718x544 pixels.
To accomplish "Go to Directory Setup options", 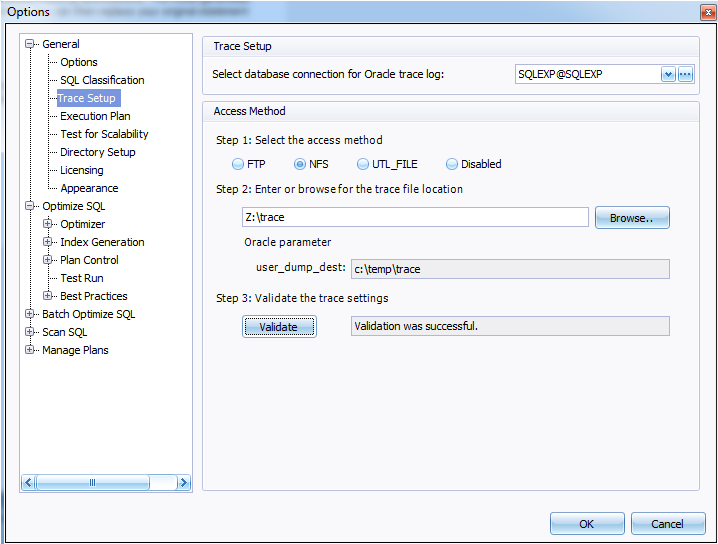I will tap(98, 152).
